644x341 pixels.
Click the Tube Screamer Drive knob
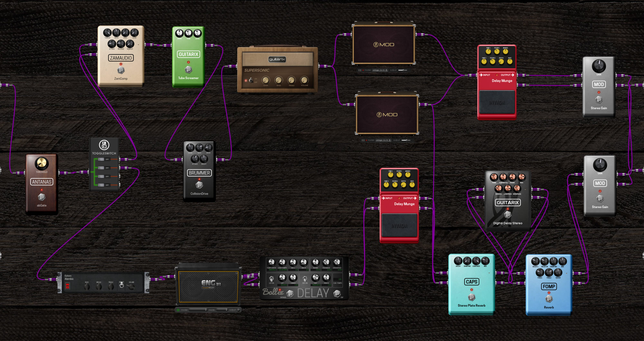[179, 33]
